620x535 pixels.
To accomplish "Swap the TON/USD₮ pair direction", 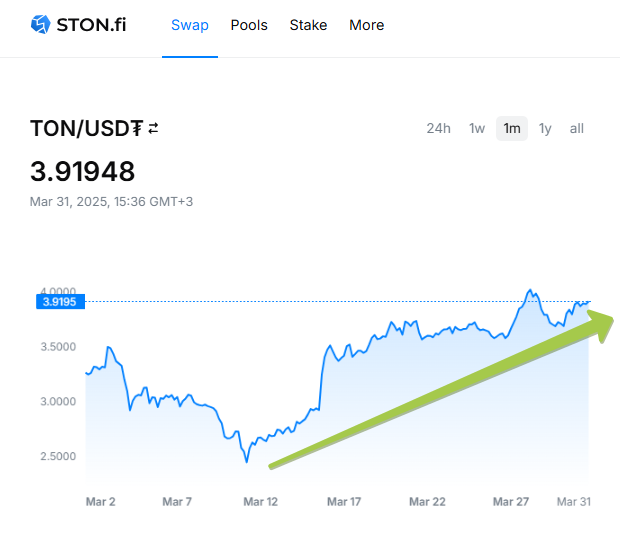I will point(153,128).
